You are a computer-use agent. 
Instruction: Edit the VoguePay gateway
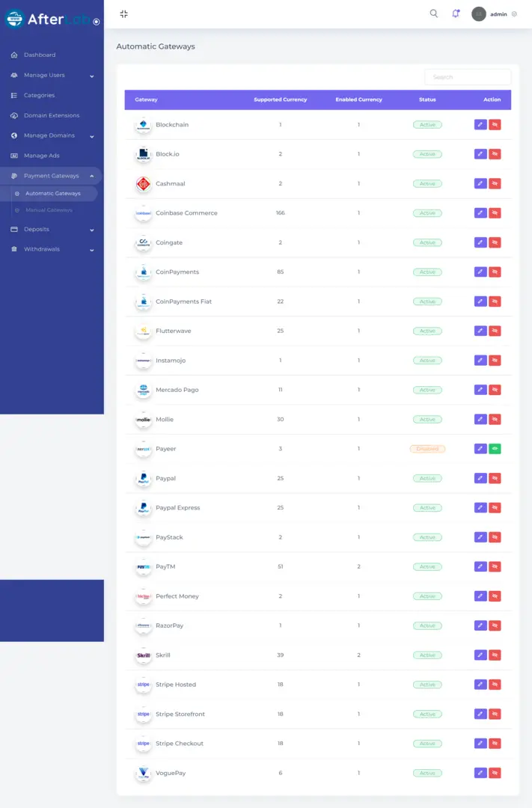(480, 772)
